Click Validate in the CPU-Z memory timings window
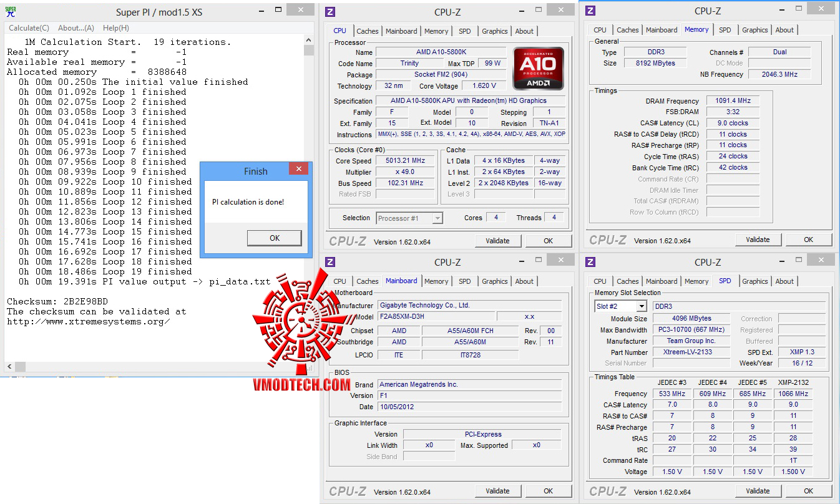The image size is (840, 504). click(758, 240)
